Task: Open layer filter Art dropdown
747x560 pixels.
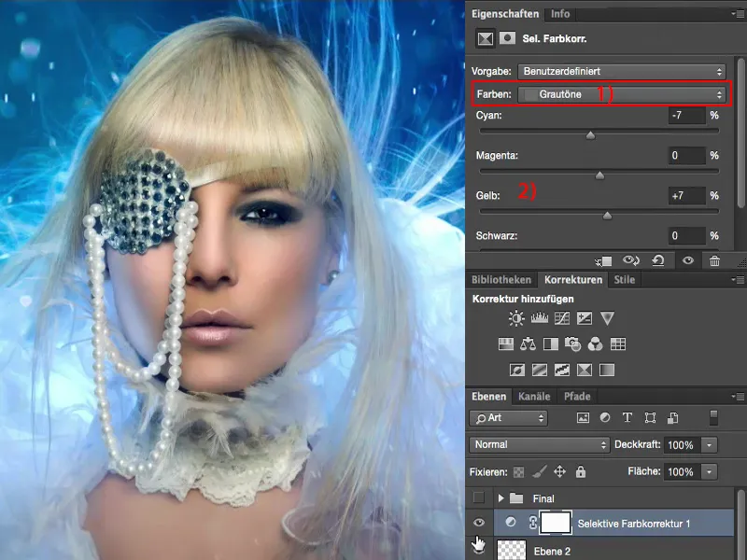Action: [x=508, y=418]
